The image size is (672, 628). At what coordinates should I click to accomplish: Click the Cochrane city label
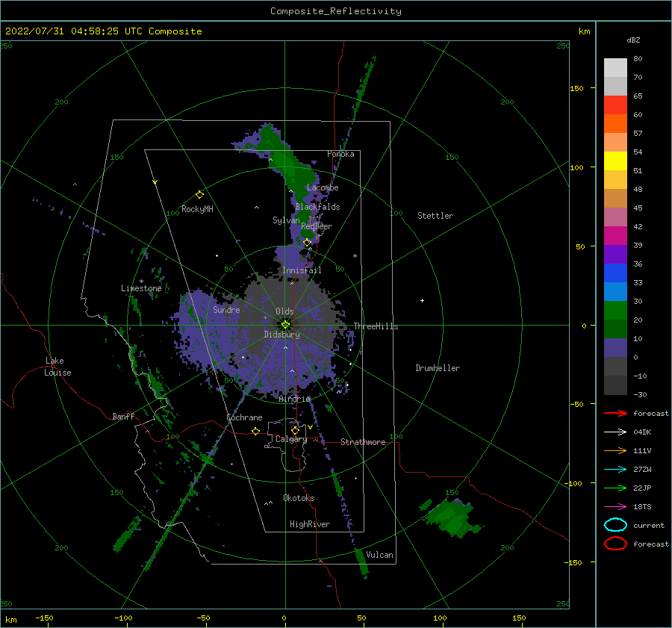click(x=244, y=417)
